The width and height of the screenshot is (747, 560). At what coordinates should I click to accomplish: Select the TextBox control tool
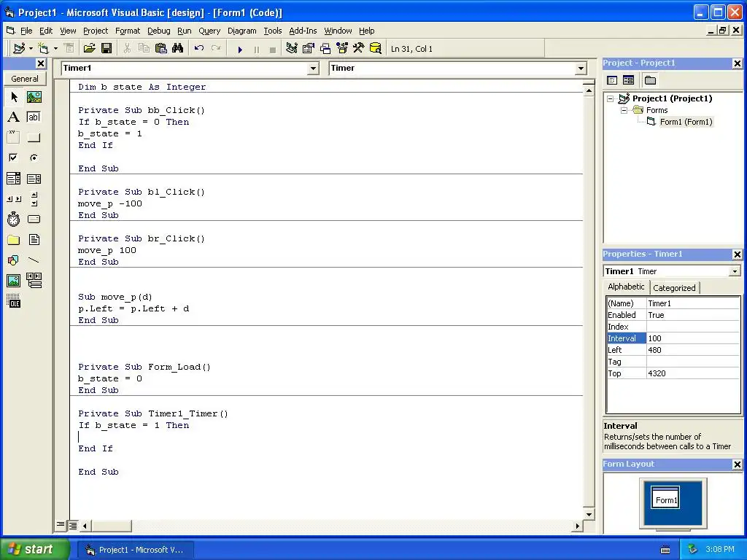coord(34,117)
